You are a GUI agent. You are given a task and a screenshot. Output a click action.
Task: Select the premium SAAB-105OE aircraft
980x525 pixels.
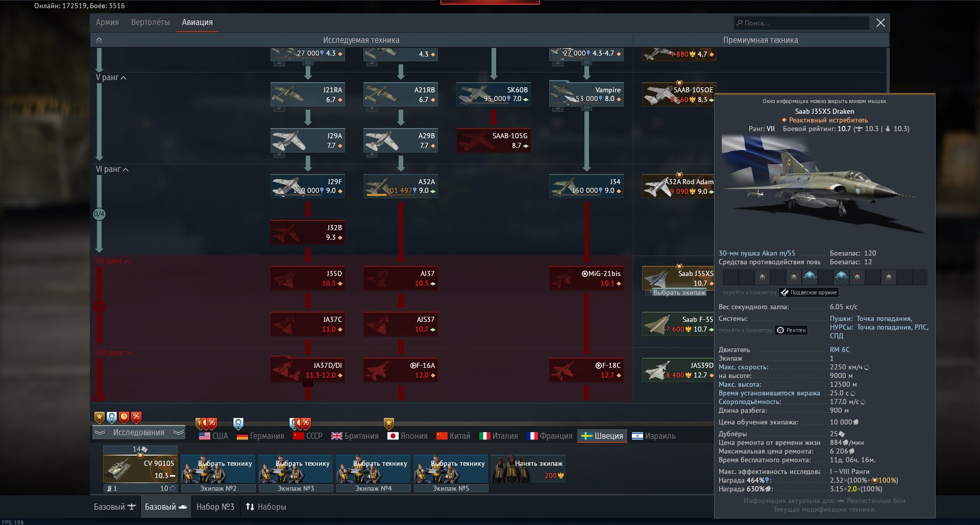click(x=678, y=94)
